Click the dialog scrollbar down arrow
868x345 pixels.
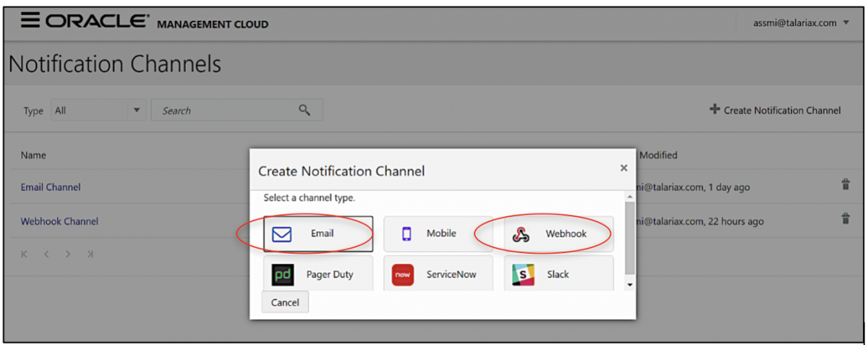click(629, 285)
